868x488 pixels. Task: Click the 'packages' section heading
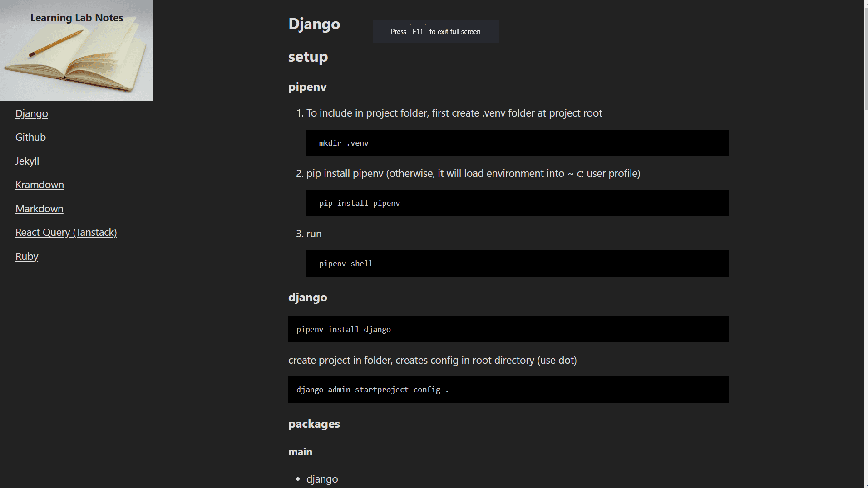(x=314, y=424)
